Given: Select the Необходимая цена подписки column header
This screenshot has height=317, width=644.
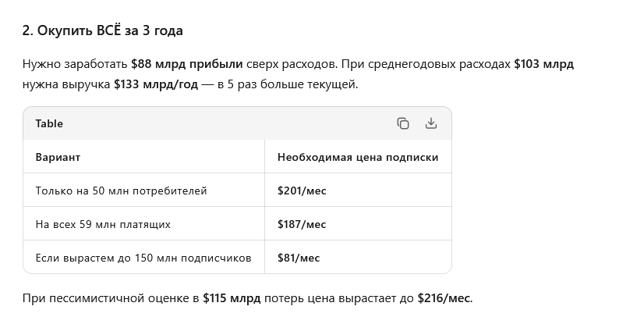Looking at the screenshot, I should point(358,157).
